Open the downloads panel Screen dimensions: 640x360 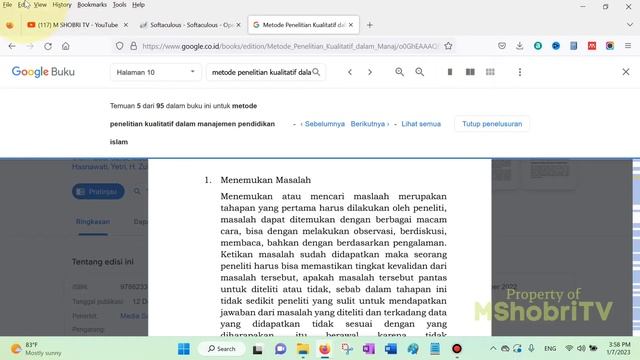coord(520,46)
